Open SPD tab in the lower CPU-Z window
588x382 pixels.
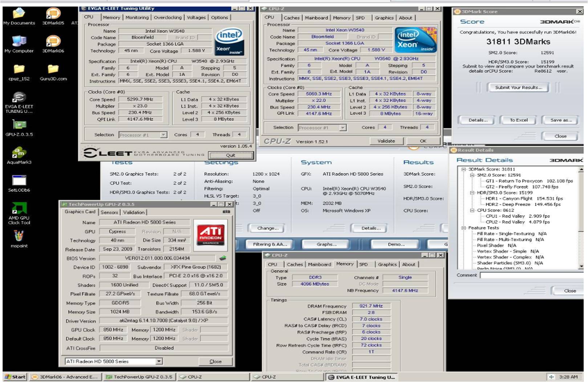point(363,264)
